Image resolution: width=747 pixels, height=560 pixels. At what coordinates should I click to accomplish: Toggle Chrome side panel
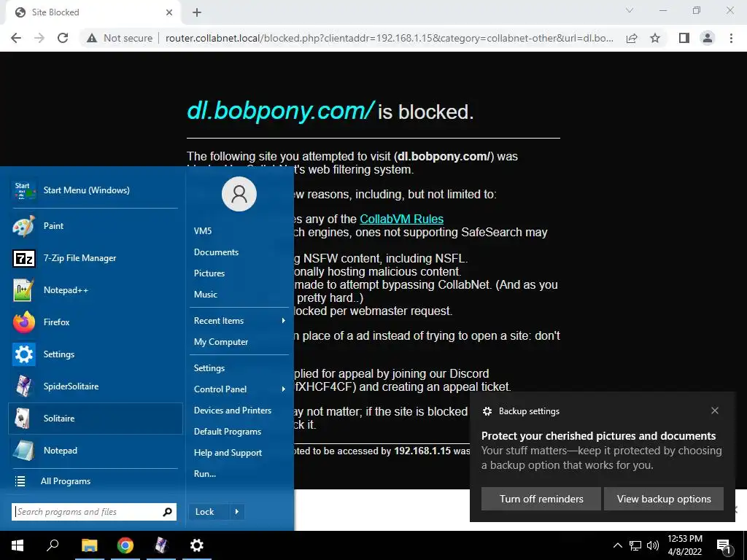coord(684,38)
